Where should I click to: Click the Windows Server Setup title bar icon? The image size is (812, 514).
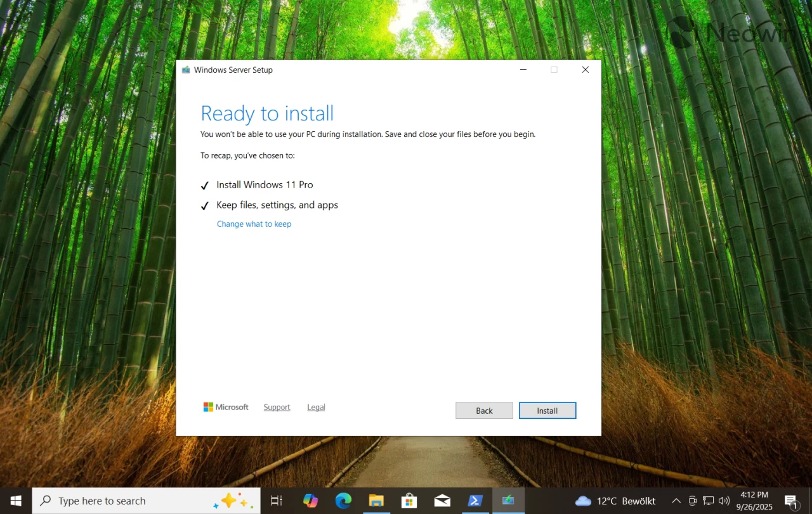point(186,70)
